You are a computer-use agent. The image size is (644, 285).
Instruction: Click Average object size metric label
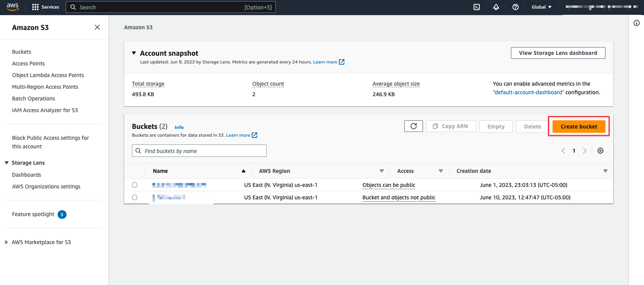coord(396,84)
